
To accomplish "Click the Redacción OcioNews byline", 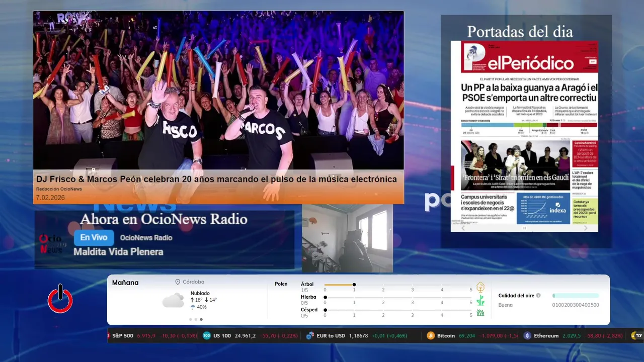I will tap(59, 189).
